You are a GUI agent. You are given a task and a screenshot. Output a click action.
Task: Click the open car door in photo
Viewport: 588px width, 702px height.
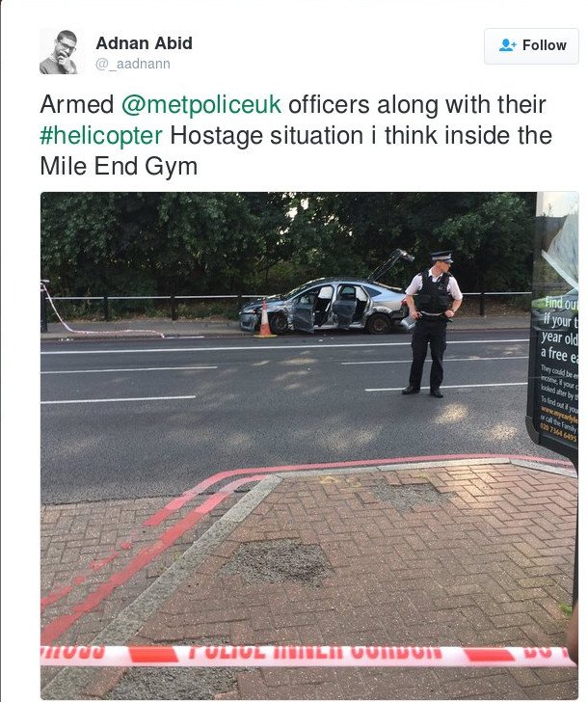pyautogui.click(x=344, y=308)
